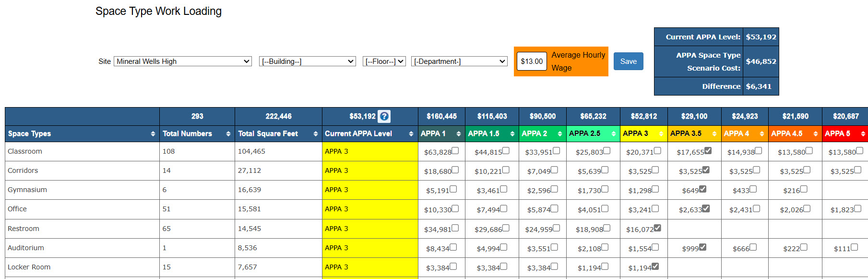The height and width of the screenshot is (279, 868).
Task: Click Classroom yellow Current APPA Level cell
Action: [370, 151]
